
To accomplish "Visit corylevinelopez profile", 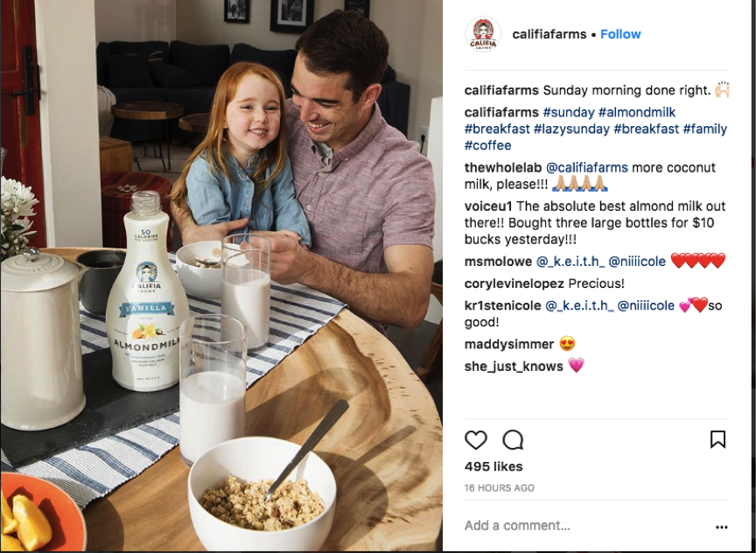I will coord(514,283).
